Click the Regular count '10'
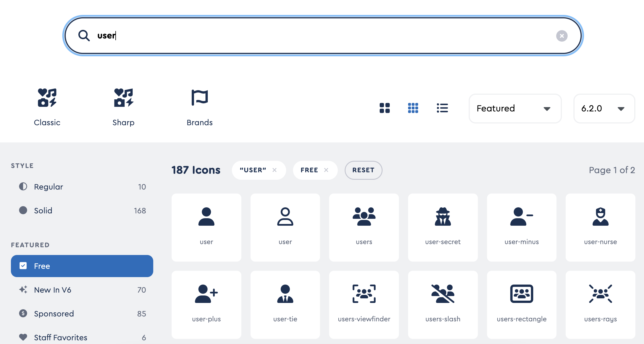 [x=142, y=187]
